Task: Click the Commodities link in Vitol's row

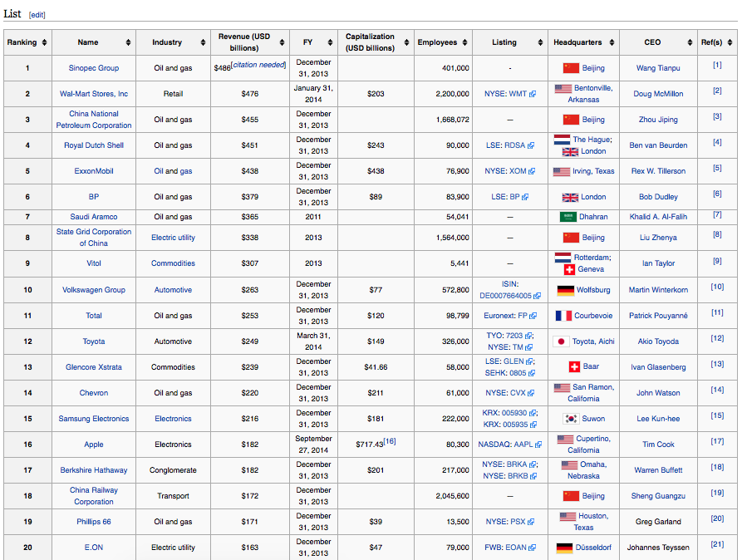Action: (173, 263)
